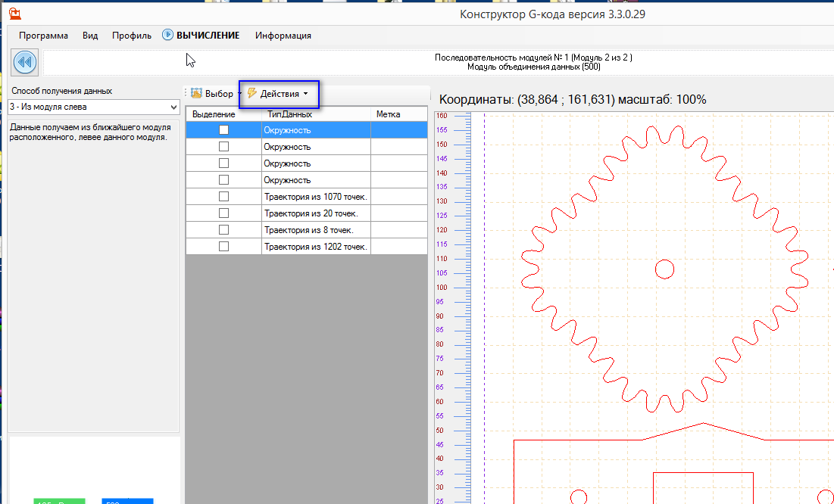Check the fourth Окружность row checkbox

(x=224, y=179)
